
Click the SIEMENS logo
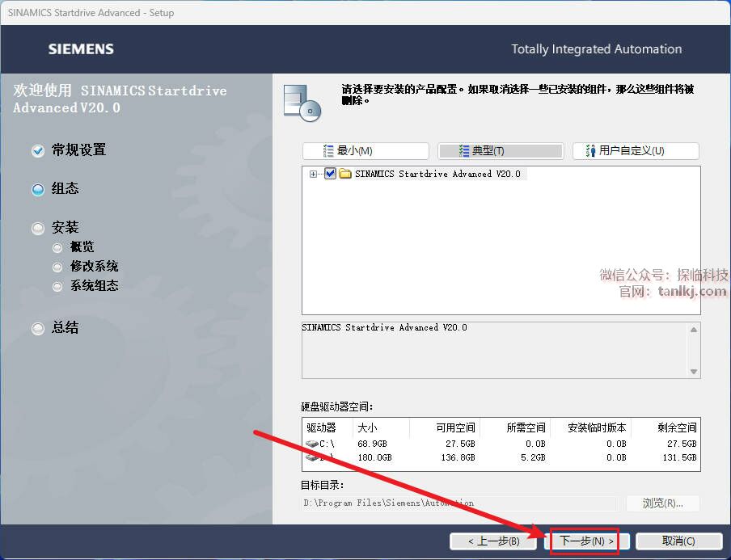81,49
